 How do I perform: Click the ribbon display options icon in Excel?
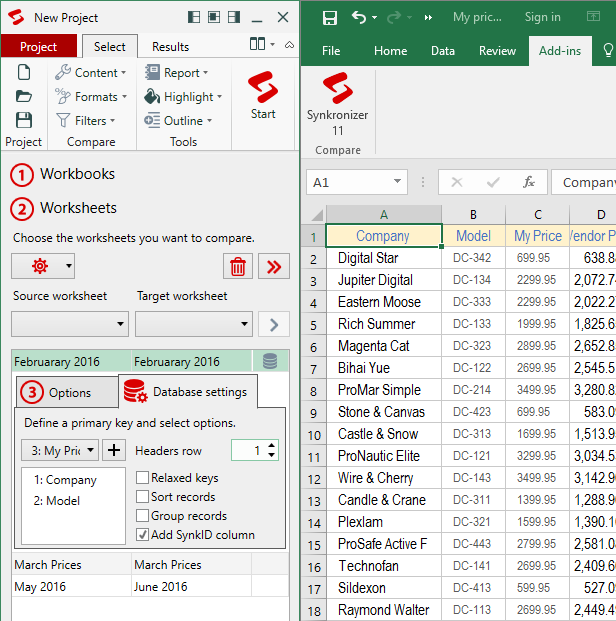[x=593, y=16]
